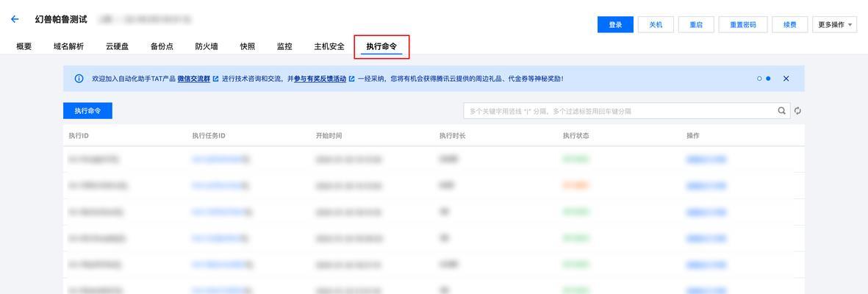The image size is (868, 294).
Task: Open the 参与有奖反馈活动 link
Action: 320,79
